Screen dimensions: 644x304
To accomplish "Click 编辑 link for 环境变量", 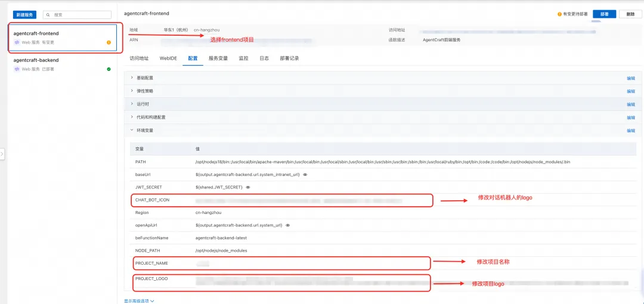I will (631, 131).
